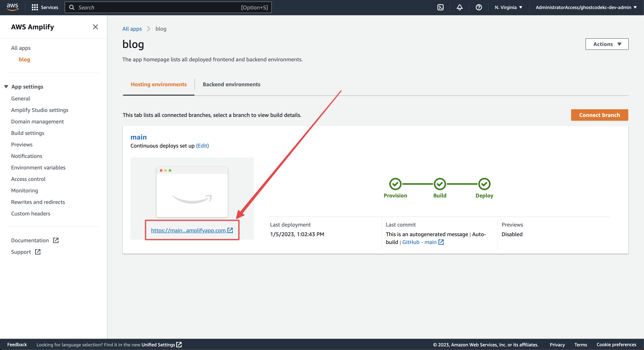The width and height of the screenshot is (644, 350).
Task: Open Support link
Action: [21, 252]
